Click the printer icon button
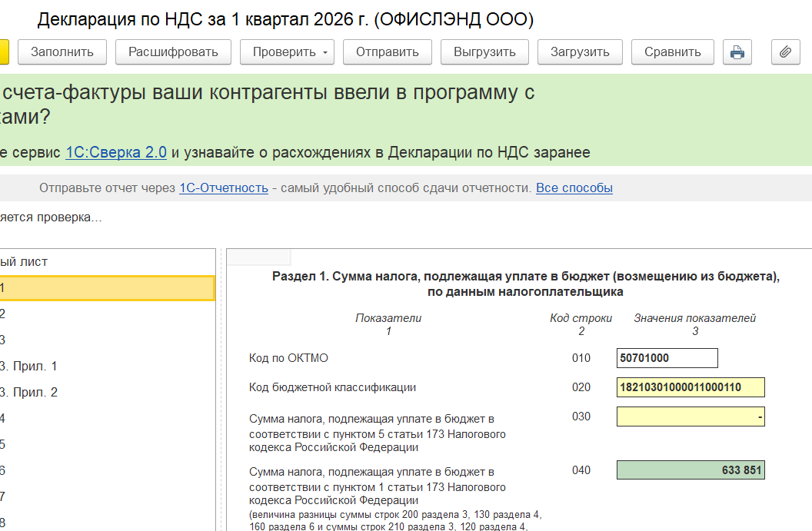This screenshot has height=531, width=812. [x=737, y=52]
